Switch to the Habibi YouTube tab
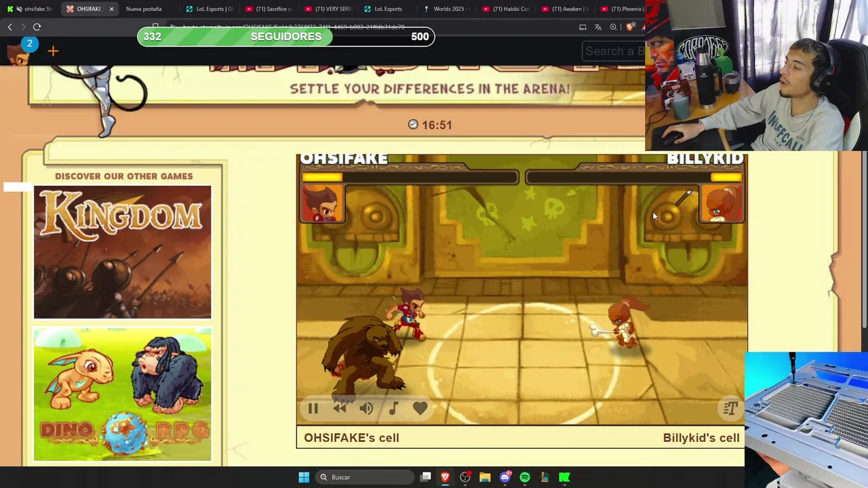Viewport: 868px width, 488px height. click(x=507, y=9)
